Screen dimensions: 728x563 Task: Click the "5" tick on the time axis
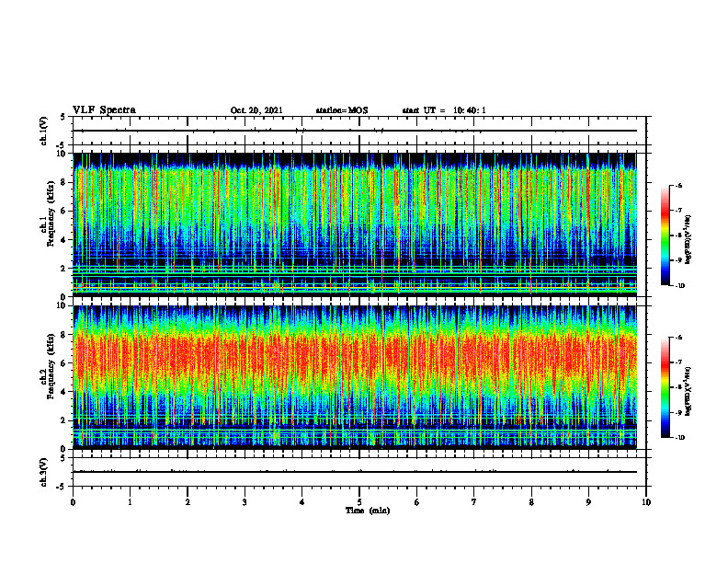coord(359,502)
